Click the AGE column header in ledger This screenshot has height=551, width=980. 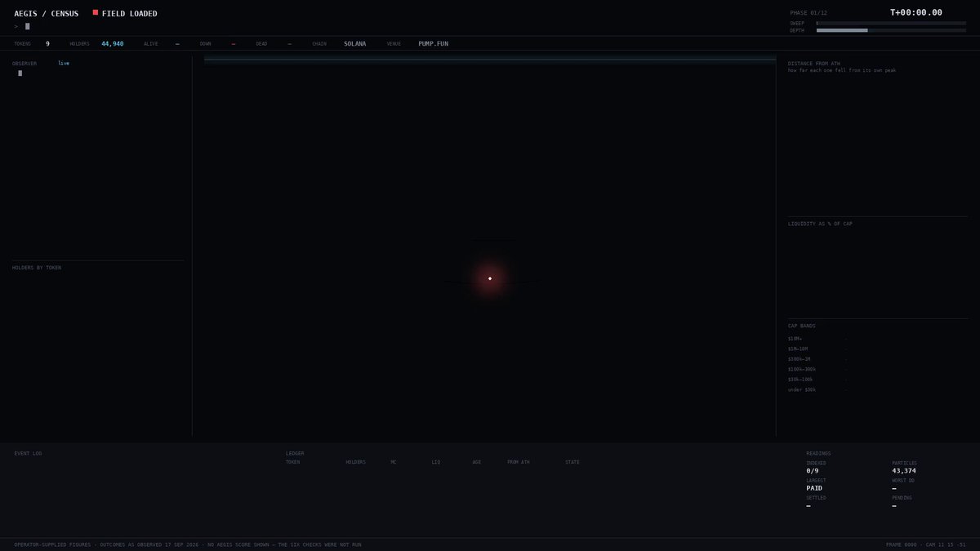477,462
